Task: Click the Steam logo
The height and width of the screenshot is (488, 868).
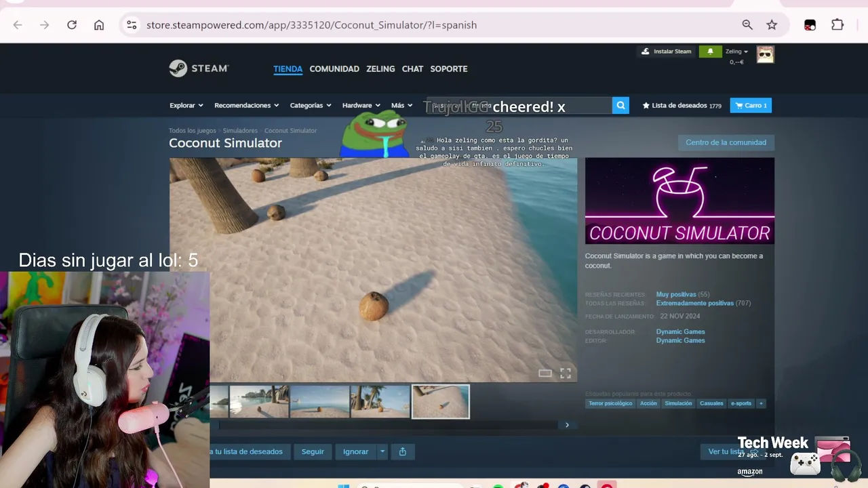Action: 199,68
